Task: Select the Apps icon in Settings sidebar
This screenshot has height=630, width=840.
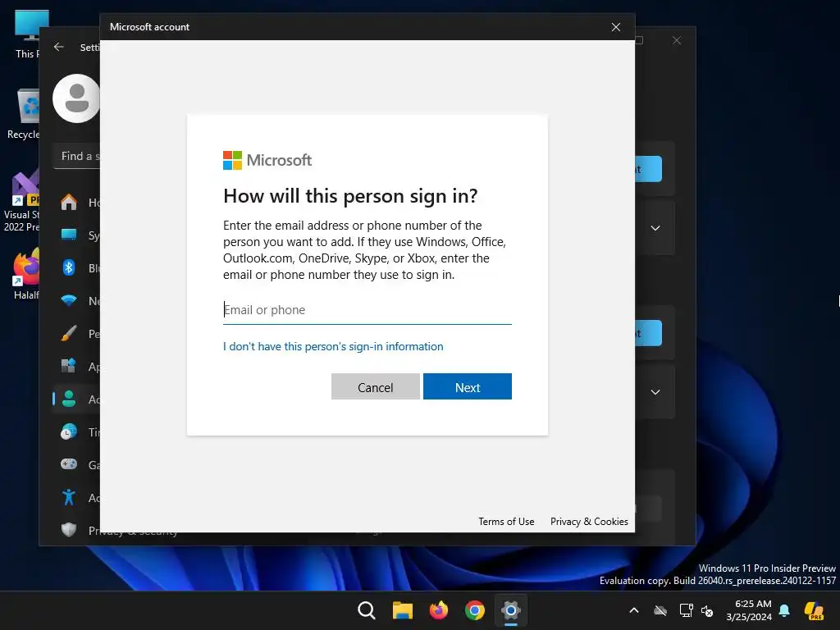Action: (69, 367)
